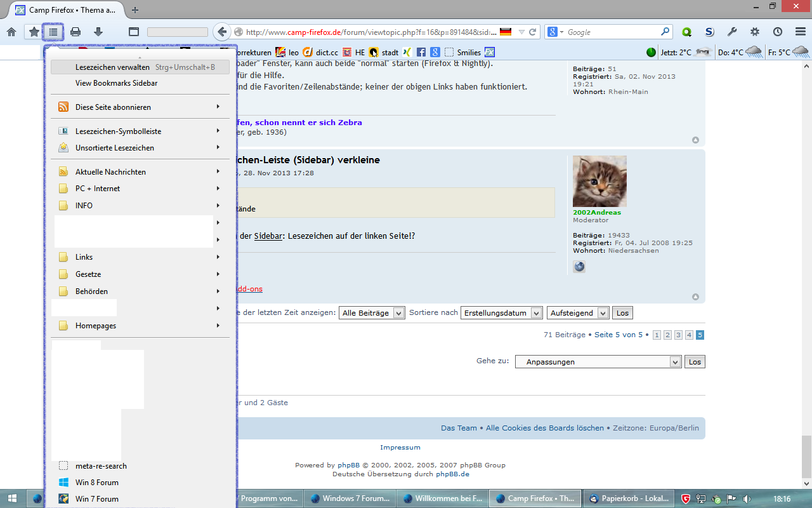Screen dimensions: 812x508
Task: Open the Windows Start button
Action: point(12,498)
